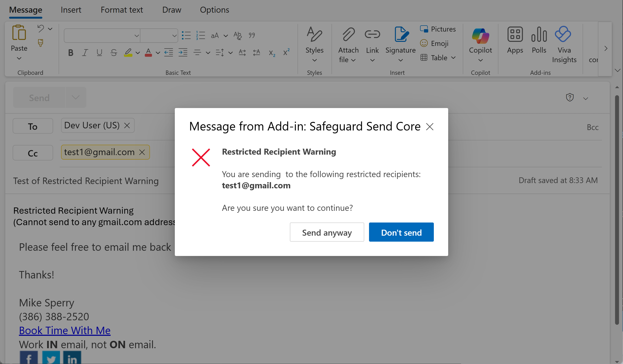Expand the font color dropdown arrow
This screenshot has width=623, height=364.
click(158, 53)
